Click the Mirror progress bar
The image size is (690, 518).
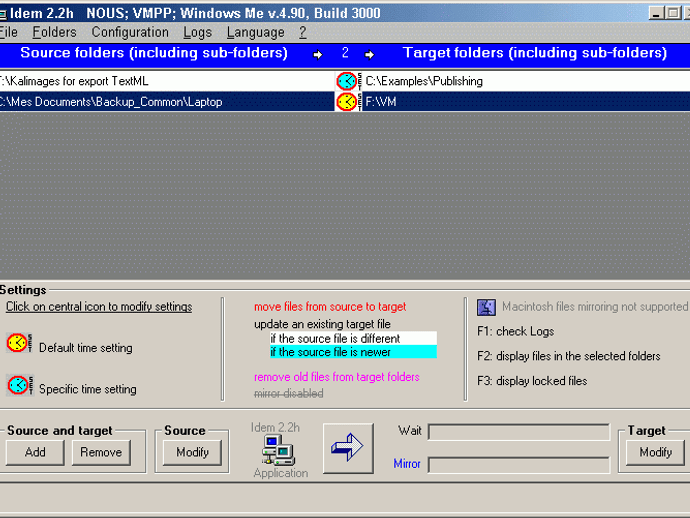519,465
